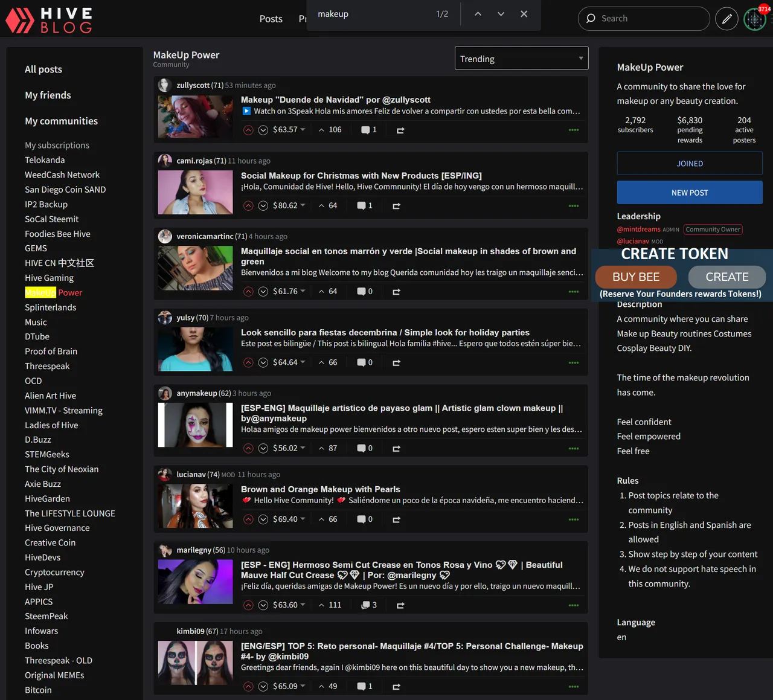Expand payout details for $63.60

click(289, 605)
